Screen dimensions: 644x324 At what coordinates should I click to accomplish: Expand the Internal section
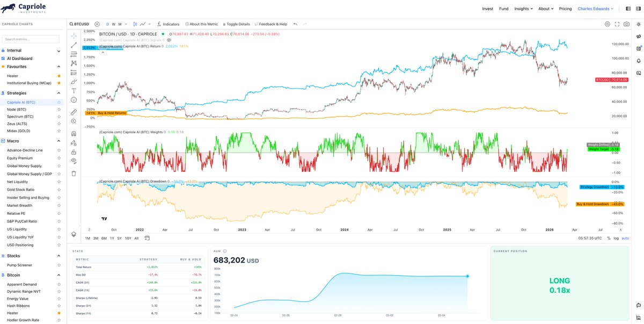(59, 51)
